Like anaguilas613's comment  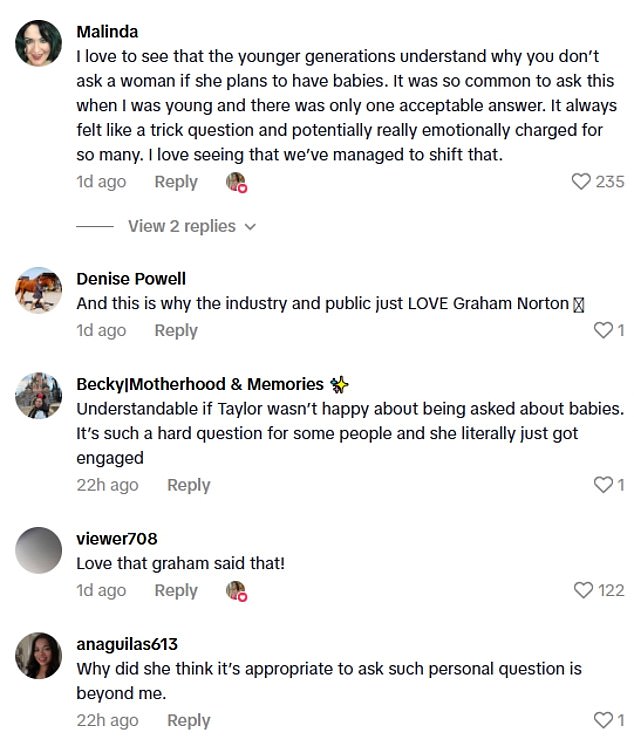603,720
